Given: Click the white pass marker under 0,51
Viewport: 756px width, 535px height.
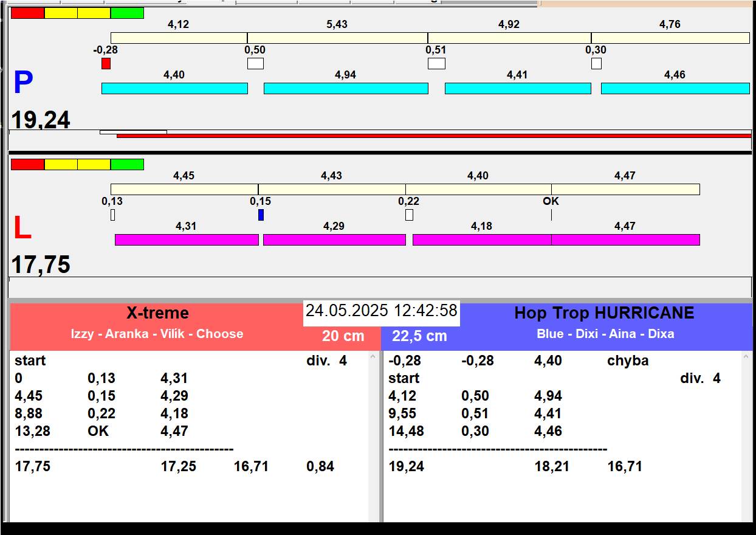Looking at the screenshot, I should point(436,64).
